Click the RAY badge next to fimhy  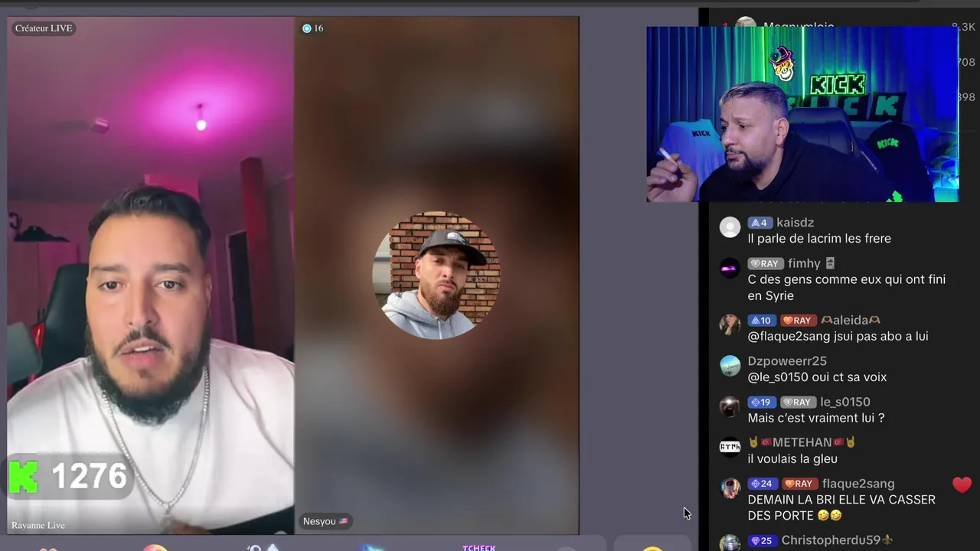click(x=765, y=263)
